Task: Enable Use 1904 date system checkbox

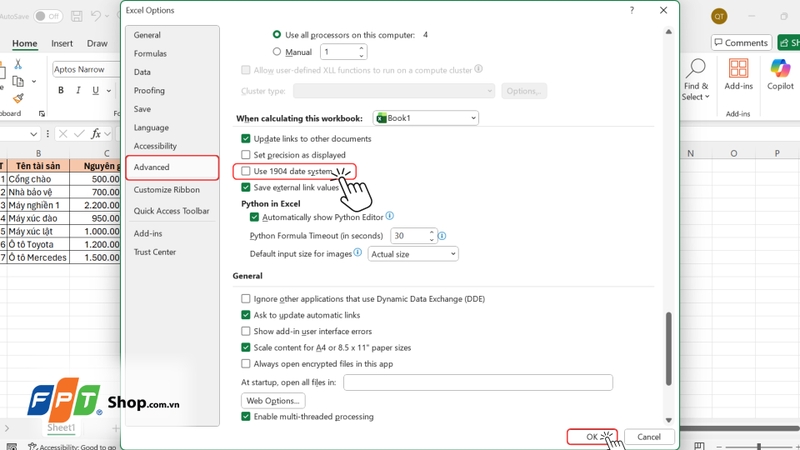Action: pos(245,171)
